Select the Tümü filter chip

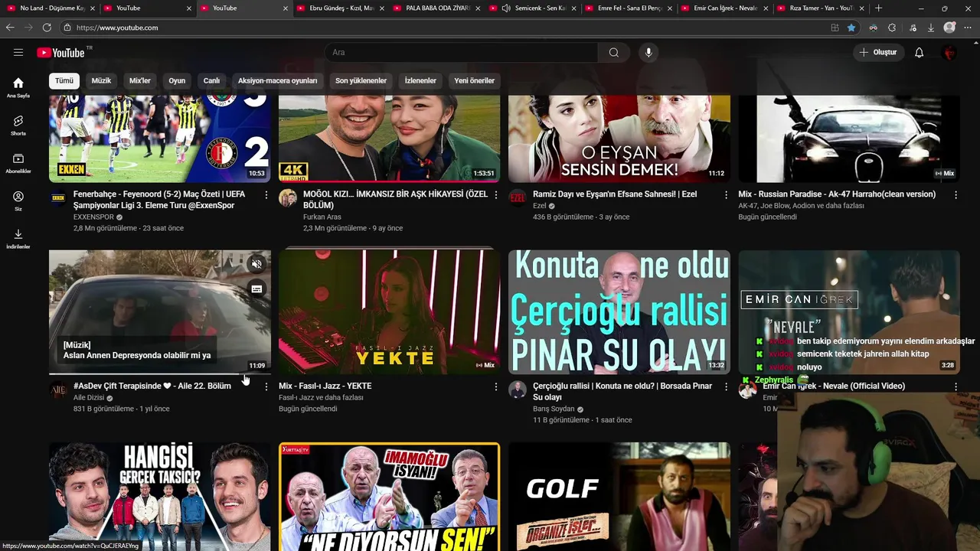64,80
